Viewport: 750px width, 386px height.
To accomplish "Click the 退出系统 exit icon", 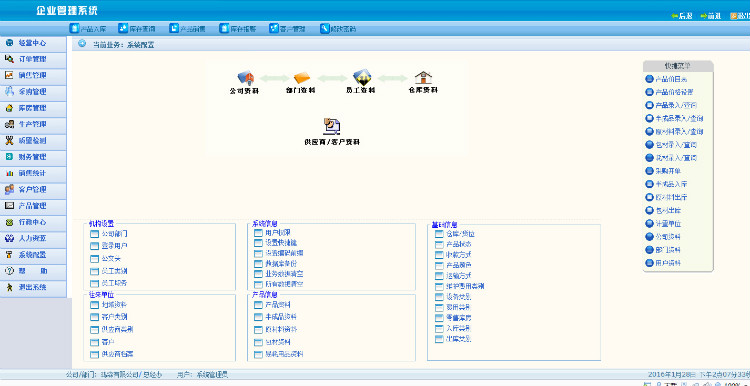I will click(9, 287).
